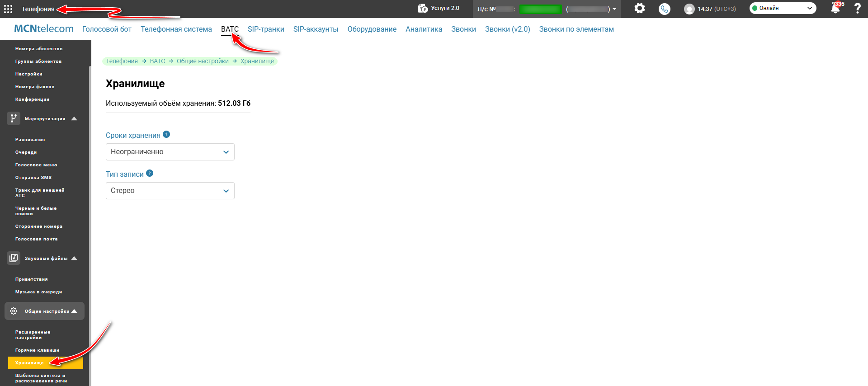Image resolution: width=868 pixels, height=386 pixels.
Task: Click ВАТС breadcrumb link
Action: (x=157, y=61)
